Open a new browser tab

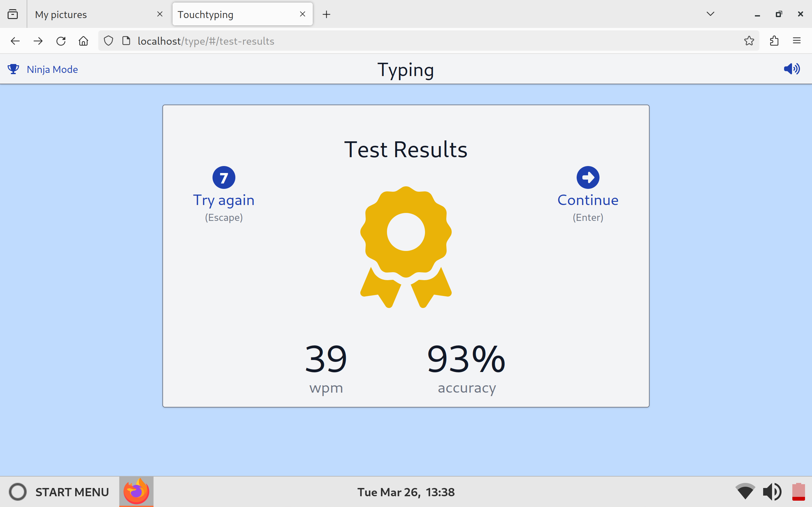(326, 15)
